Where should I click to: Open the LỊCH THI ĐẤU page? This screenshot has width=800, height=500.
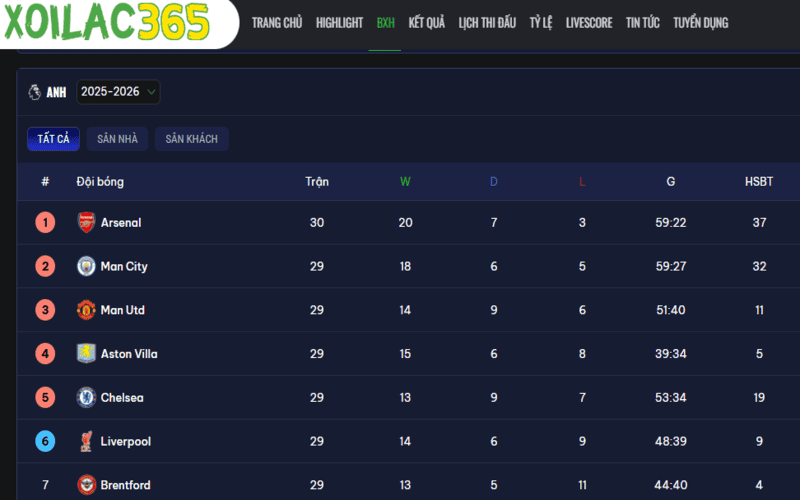click(x=487, y=23)
